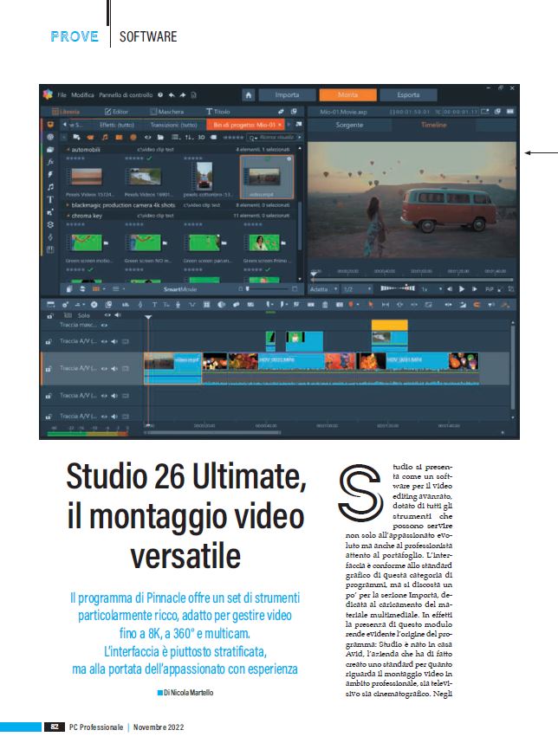Hide the second Traccia A/V track eye
Image resolution: width=558 pixels, height=756 pixels.
104,368
